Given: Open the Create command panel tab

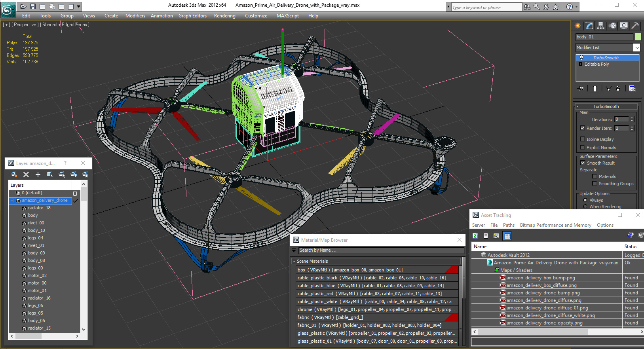Looking at the screenshot, I should [578, 26].
